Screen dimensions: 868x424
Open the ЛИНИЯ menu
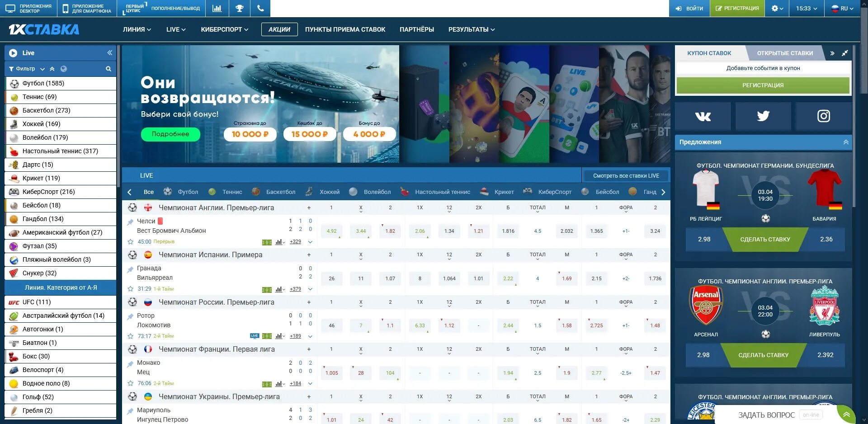[x=137, y=29]
